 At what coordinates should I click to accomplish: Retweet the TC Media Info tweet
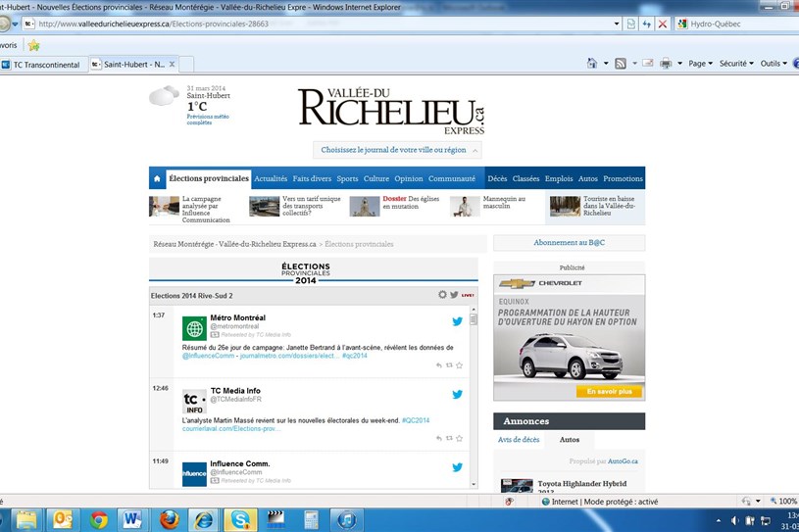449,438
